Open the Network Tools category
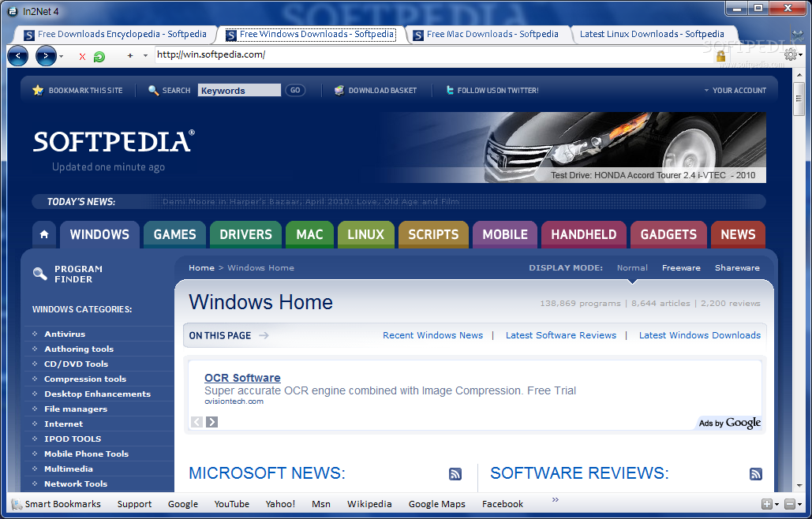 tap(76, 484)
